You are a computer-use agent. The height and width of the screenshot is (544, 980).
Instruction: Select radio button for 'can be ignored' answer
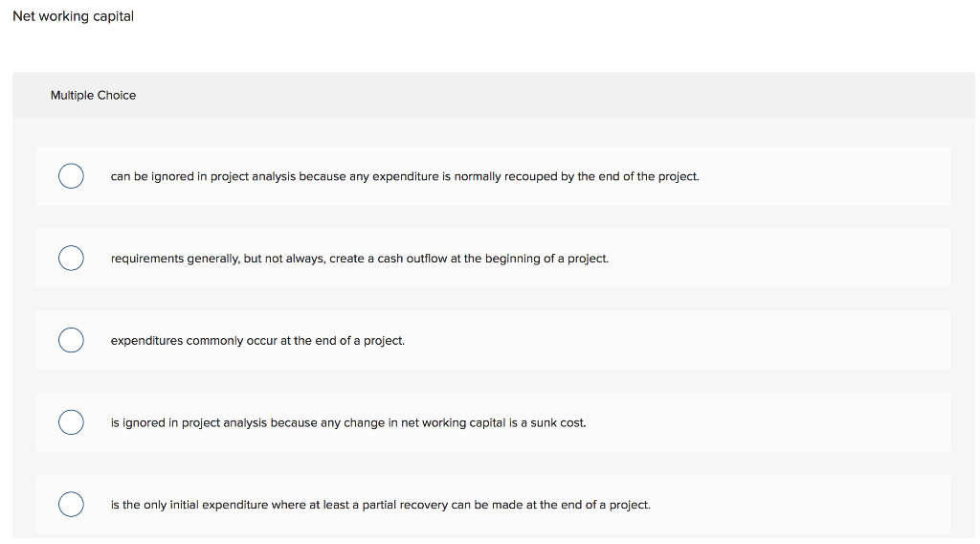pos(71,176)
